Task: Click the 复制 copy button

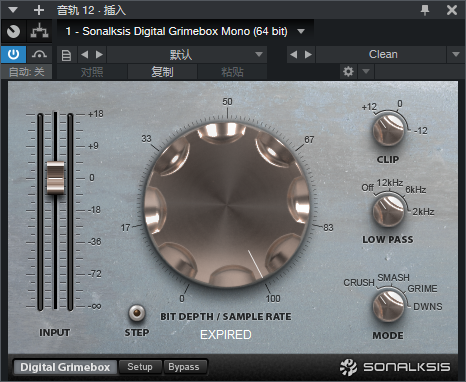Action: 162,72
